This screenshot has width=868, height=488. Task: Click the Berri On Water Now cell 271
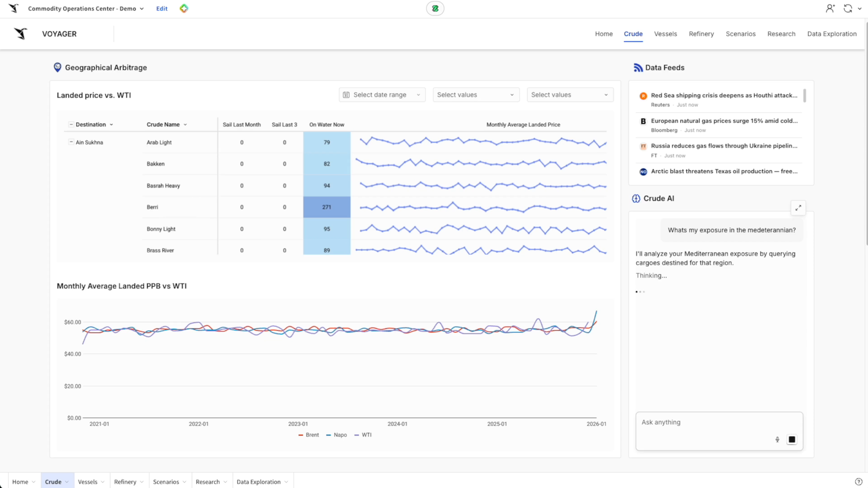(x=326, y=207)
